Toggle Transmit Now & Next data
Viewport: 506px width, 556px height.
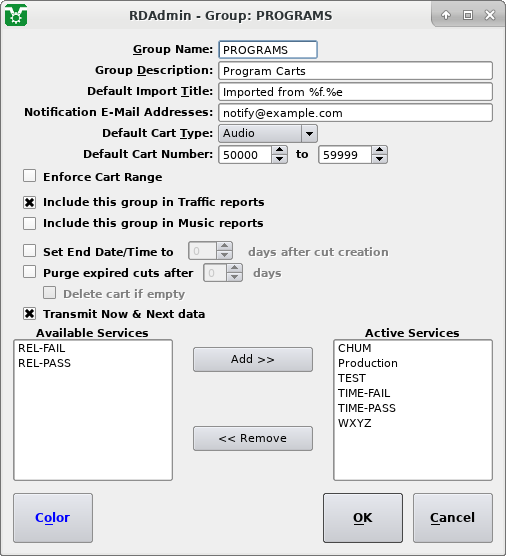click(x=29, y=314)
